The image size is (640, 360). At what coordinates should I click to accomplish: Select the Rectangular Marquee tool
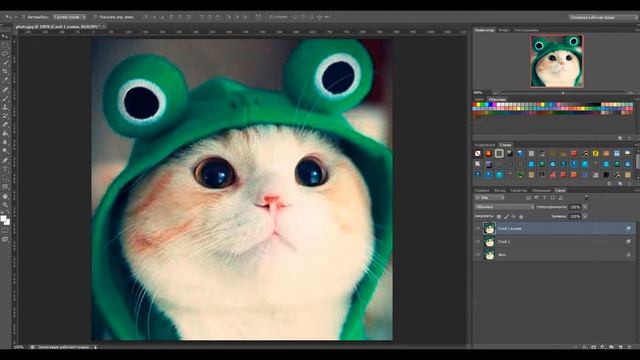click(x=5, y=44)
